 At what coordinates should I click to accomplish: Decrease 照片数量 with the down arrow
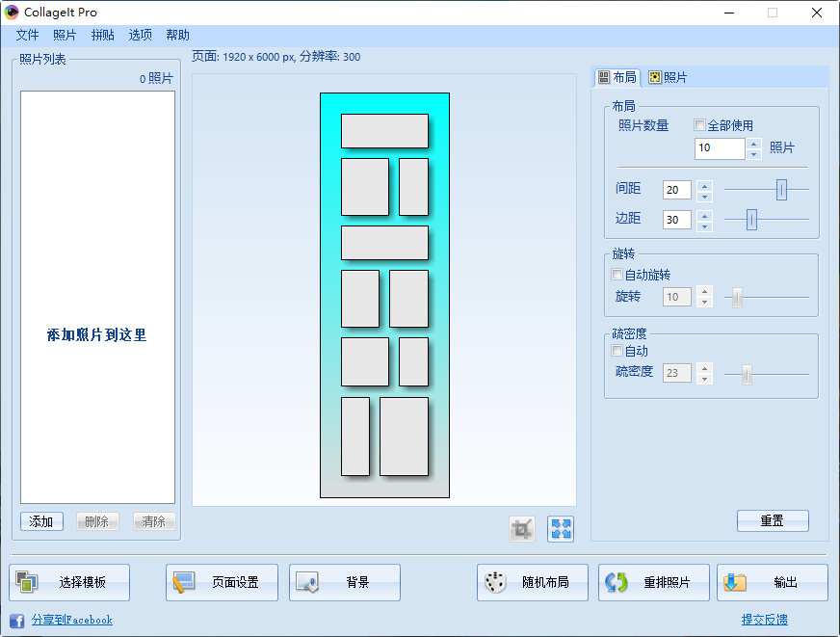point(753,154)
